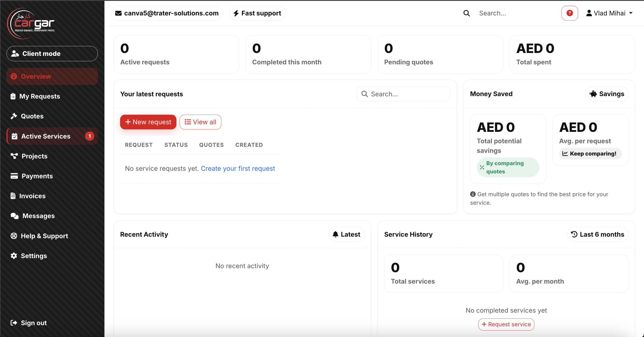Toggle the Latest filter in Recent Activity
The width and height of the screenshot is (644, 337).
(x=346, y=234)
